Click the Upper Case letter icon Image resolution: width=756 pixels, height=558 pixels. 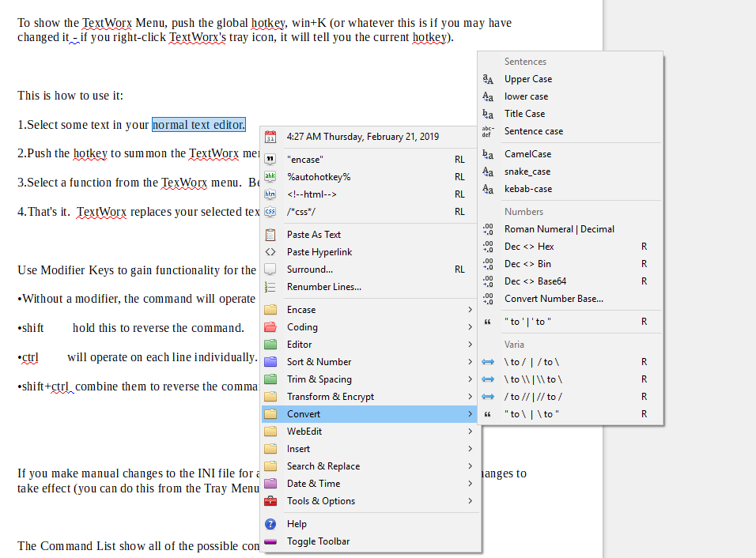click(488, 79)
